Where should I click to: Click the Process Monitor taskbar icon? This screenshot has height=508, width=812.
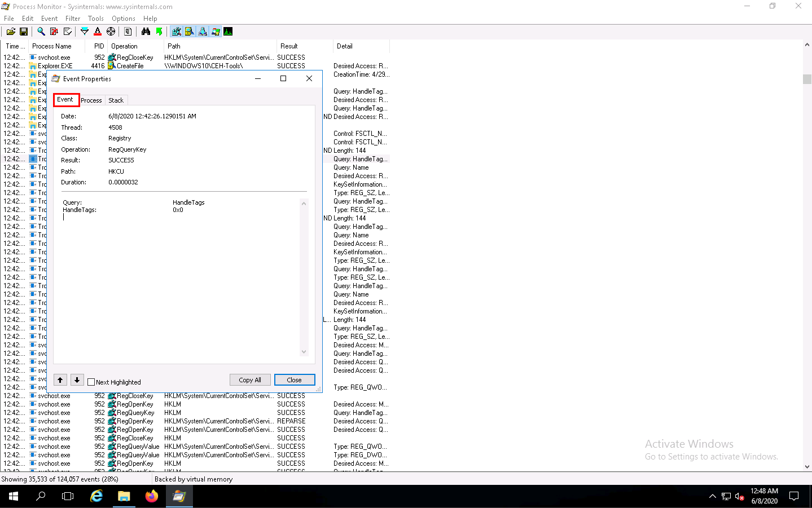[x=179, y=496]
